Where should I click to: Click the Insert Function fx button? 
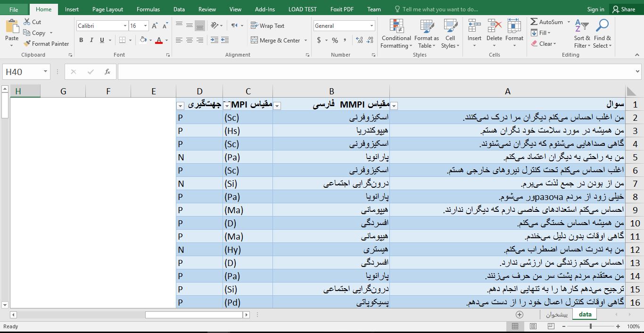[107, 72]
